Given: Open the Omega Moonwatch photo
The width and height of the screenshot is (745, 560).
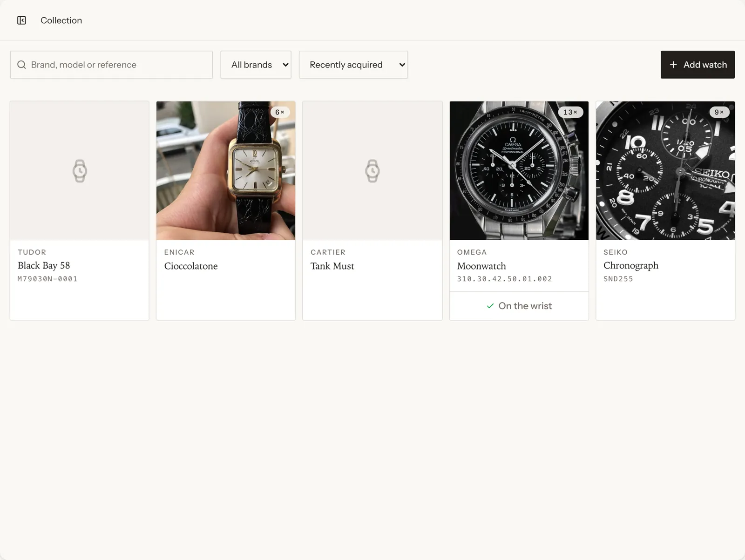Looking at the screenshot, I should tap(519, 171).
